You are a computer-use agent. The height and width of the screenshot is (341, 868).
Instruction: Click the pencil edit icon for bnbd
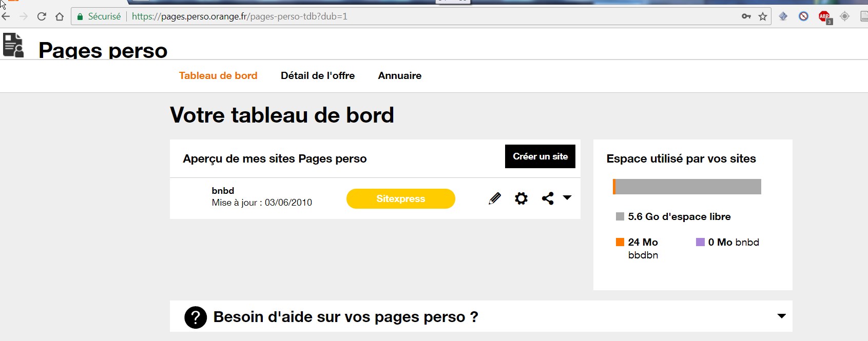point(494,198)
